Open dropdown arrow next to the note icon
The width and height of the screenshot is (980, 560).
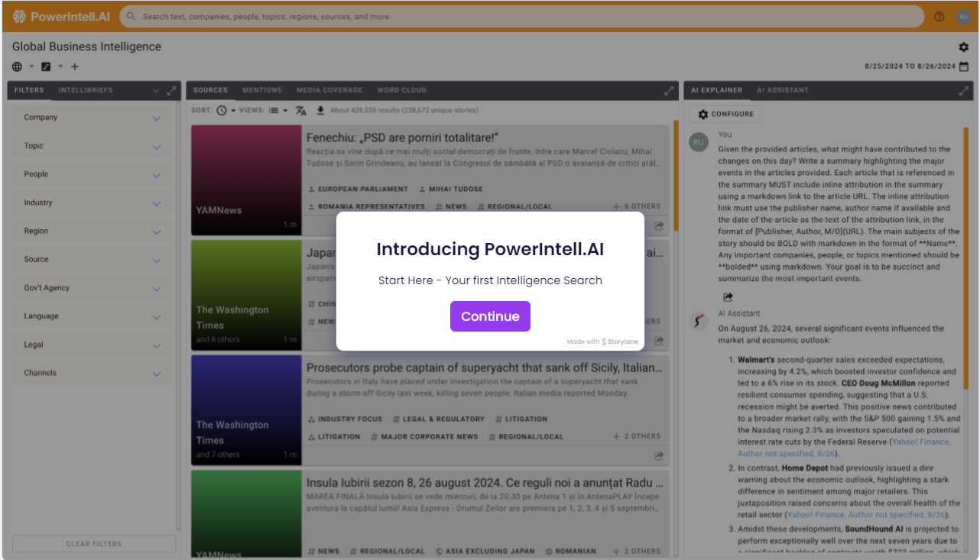pyautogui.click(x=60, y=66)
